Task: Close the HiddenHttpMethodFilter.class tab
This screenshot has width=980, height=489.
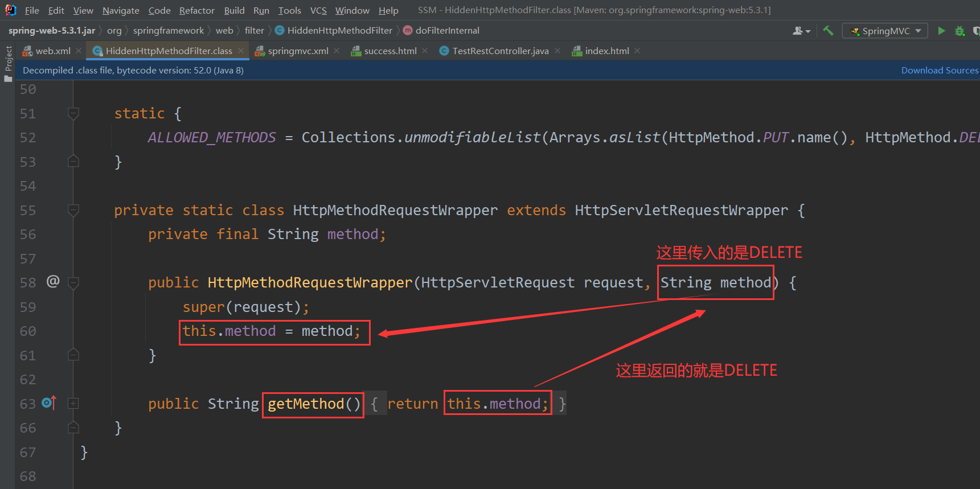Action: click(x=241, y=51)
